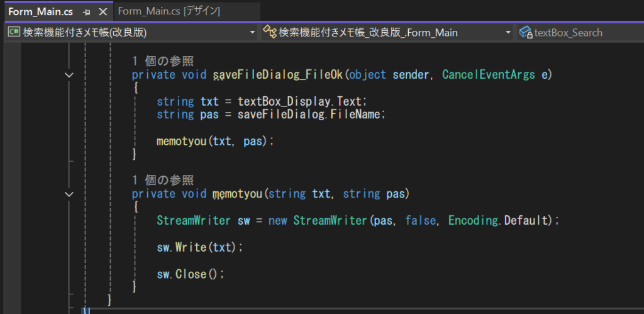Select the active Form_Main.cs code tab

point(40,12)
